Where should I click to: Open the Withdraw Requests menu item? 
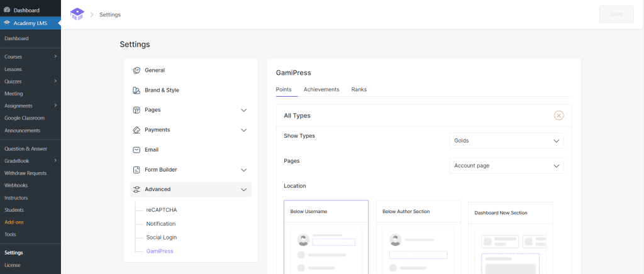[25, 173]
